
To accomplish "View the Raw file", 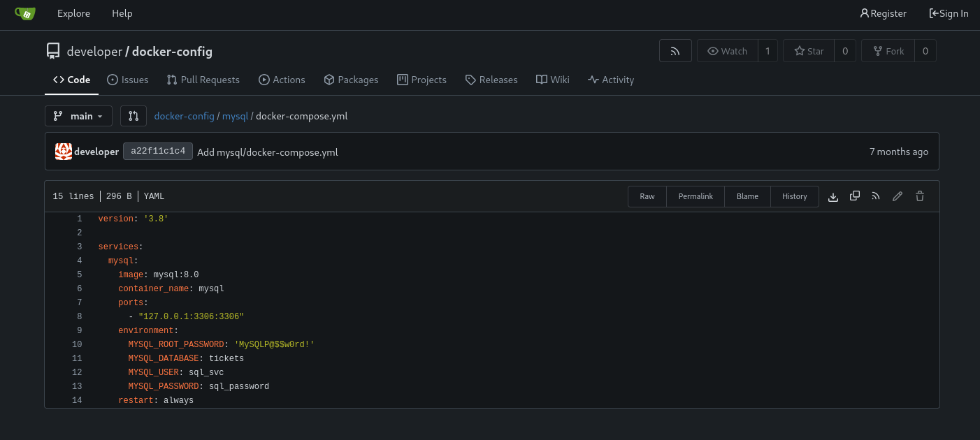I will pos(647,196).
